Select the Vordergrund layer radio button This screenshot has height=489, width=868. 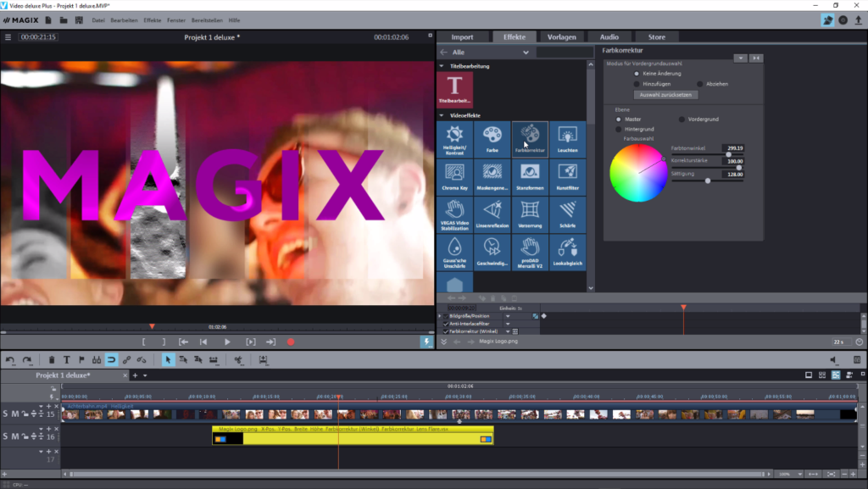(682, 119)
